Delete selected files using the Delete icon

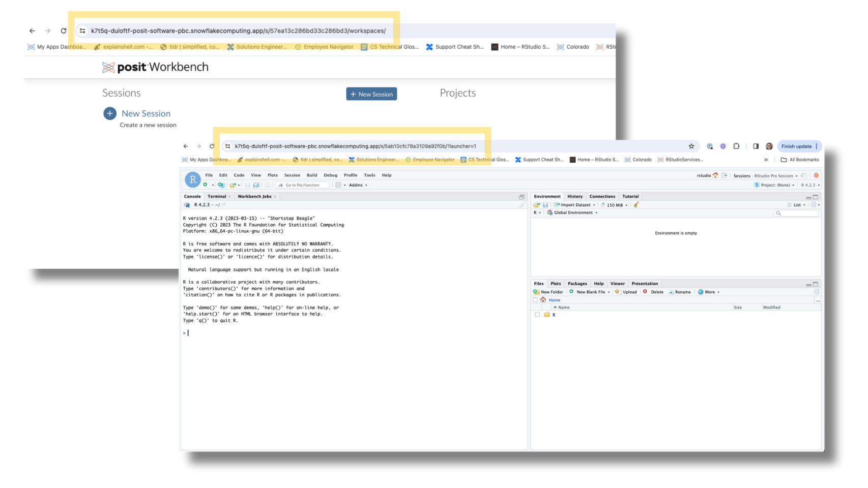click(645, 292)
